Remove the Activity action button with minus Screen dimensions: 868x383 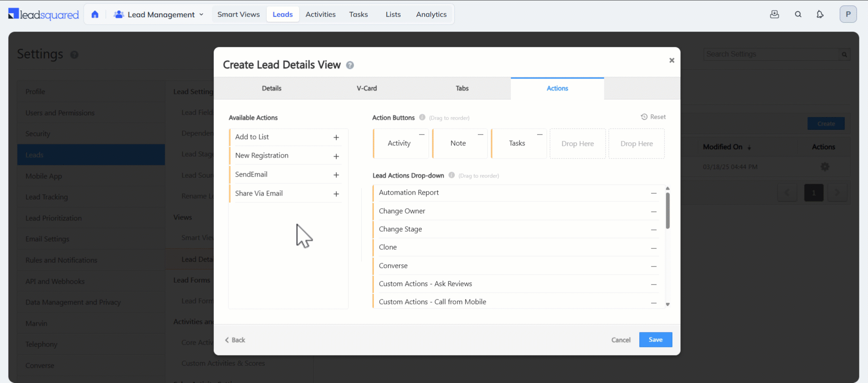pos(421,134)
